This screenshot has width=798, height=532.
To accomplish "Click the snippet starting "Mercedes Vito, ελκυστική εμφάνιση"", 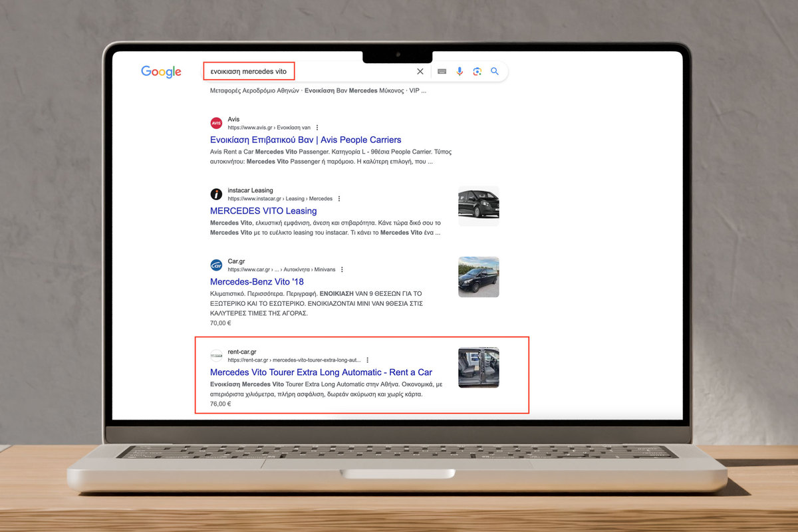I will pos(325,227).
